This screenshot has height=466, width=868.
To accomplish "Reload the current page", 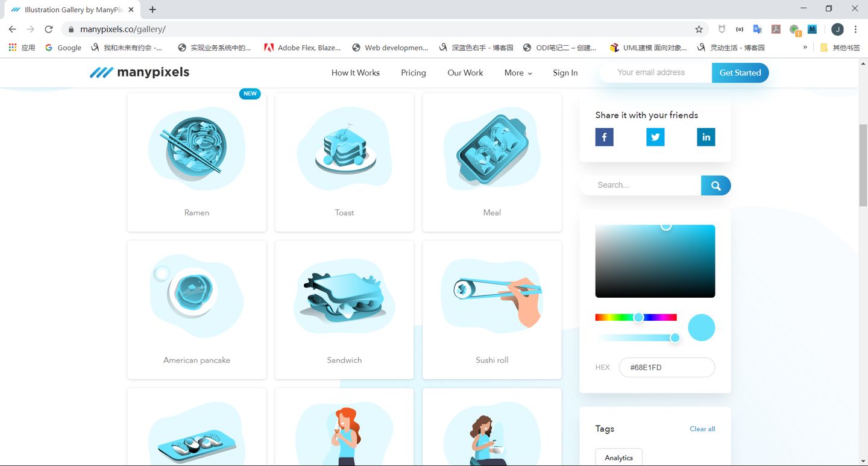I will (x=49, y=29).
